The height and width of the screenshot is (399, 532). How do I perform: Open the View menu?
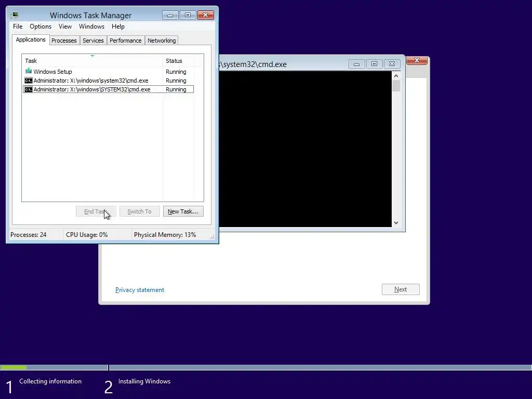(x=65, y=26)
